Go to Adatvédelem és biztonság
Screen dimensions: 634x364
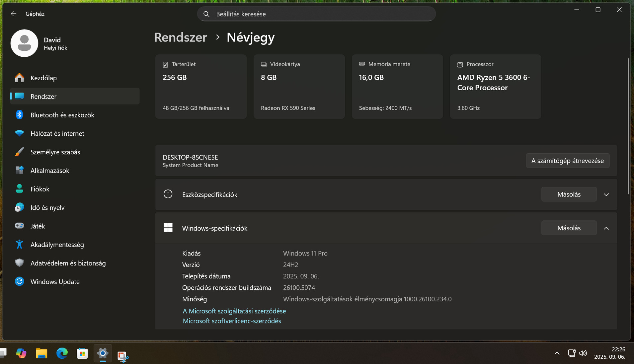tap(75, 263)
